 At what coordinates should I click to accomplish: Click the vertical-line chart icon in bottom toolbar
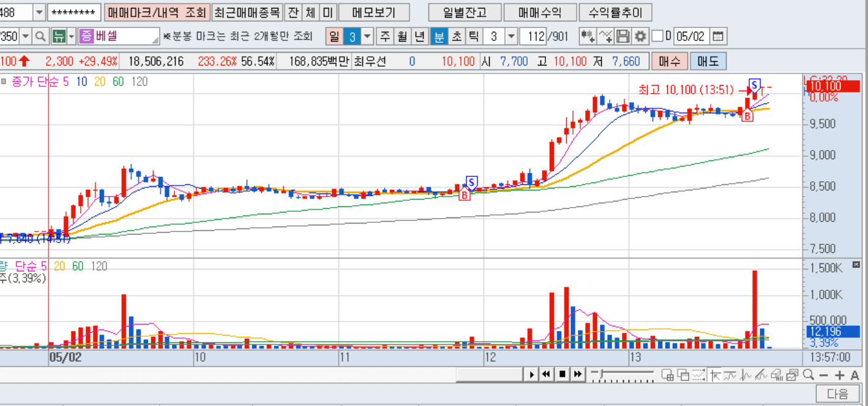coord(745,375)
